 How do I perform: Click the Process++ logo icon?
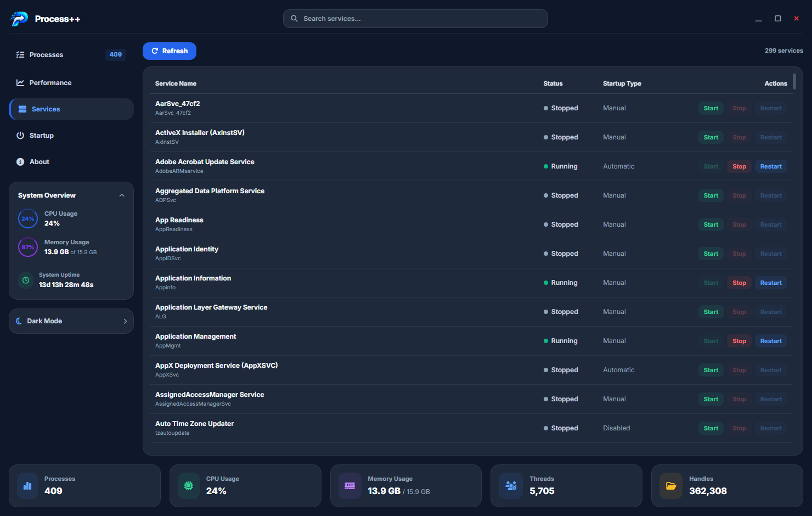19,19
